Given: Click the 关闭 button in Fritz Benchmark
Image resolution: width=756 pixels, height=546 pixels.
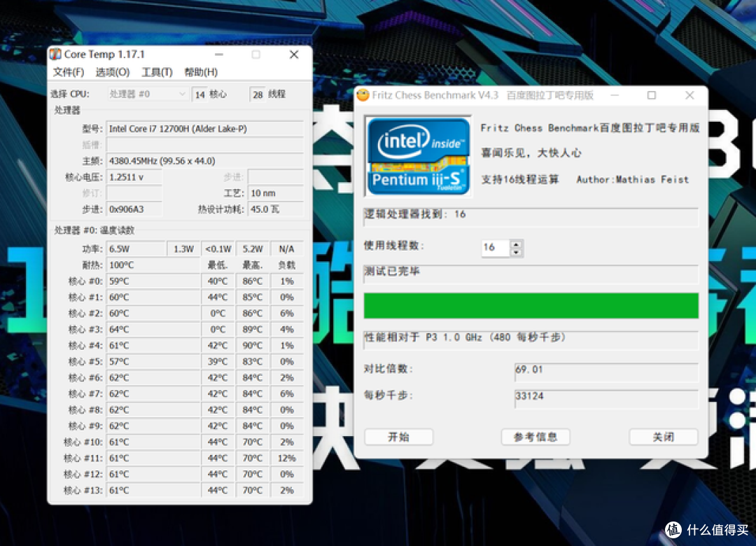Looking at the screenshot, I should coord(664,437).
